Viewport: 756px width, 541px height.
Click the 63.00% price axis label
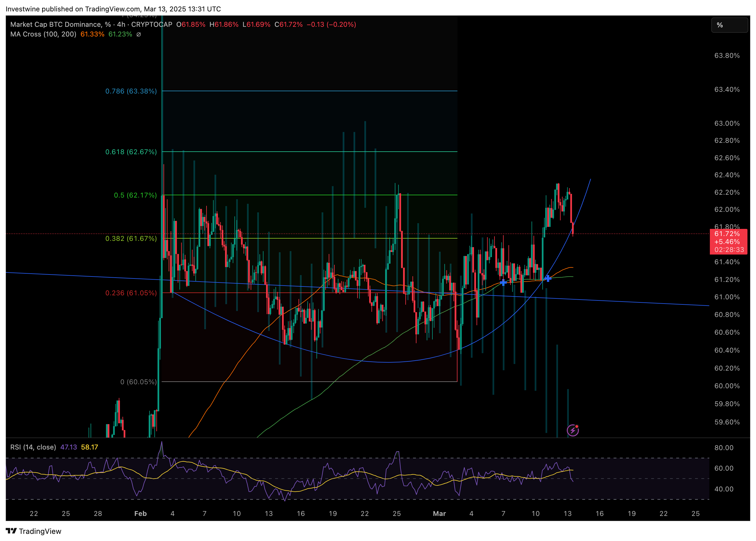click(x=727, y=123)
